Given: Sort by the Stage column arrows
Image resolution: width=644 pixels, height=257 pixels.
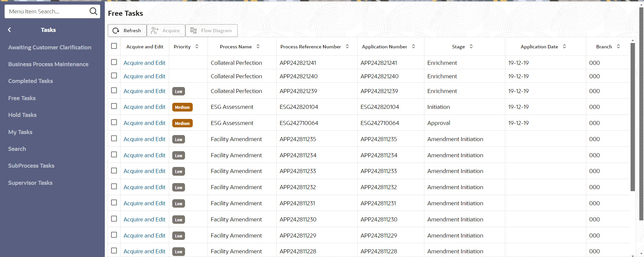Looking at the screenshot, I should coord(471,46).
